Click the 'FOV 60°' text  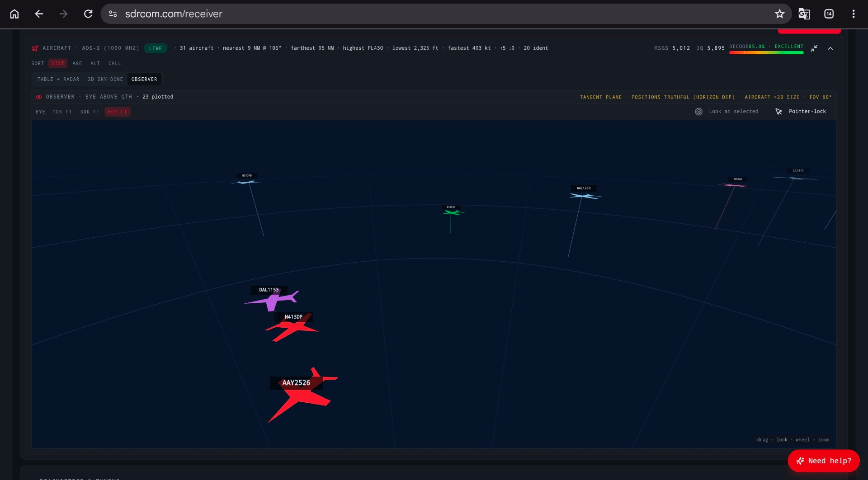click(x=821, y=97)
